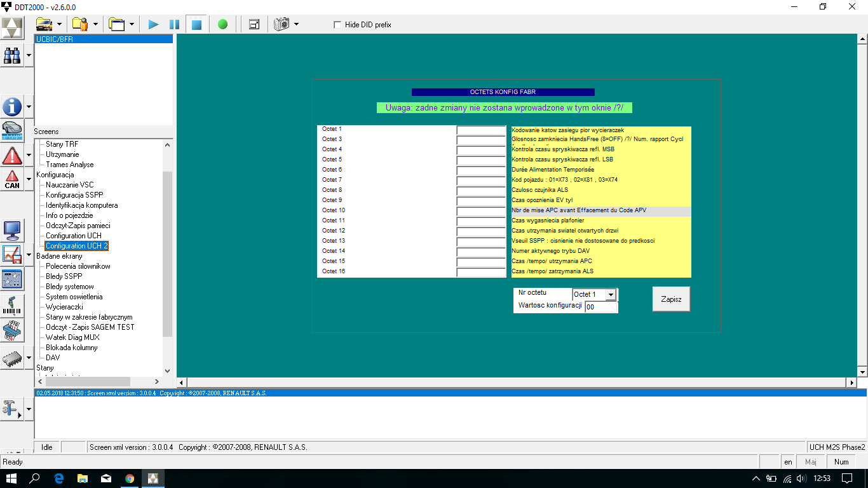The image size is (868, 488).
Task: Open the user folder toolbar icon
Action: (80, 24)
